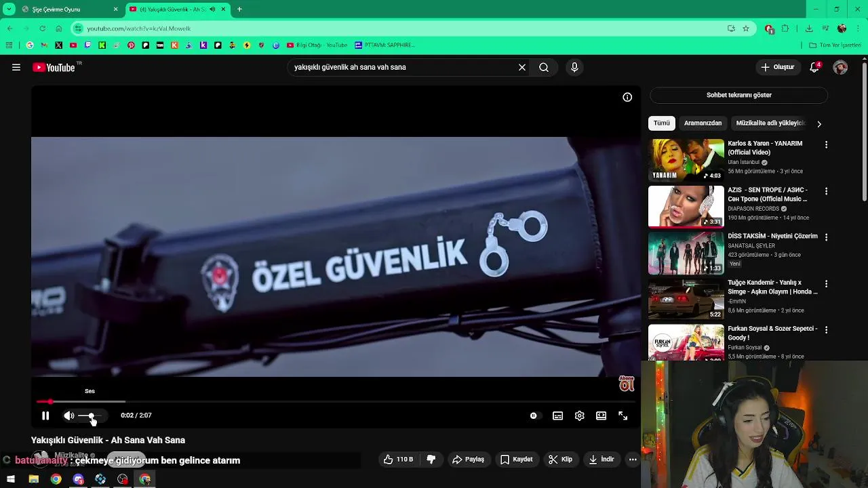Image resolution: width=868 pixels, height=488 pixels.
Task: Dislike the video
Action: [431, 460]
